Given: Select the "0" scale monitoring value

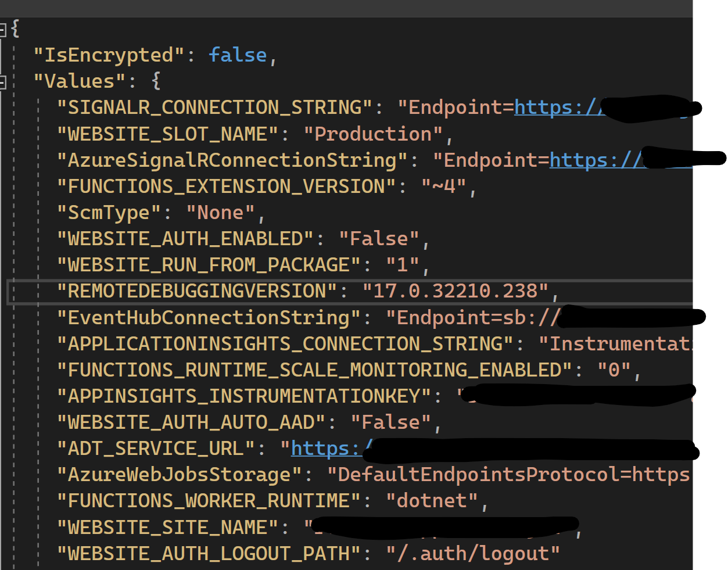Looking at the screenshot, I should [x=614, y=370].
